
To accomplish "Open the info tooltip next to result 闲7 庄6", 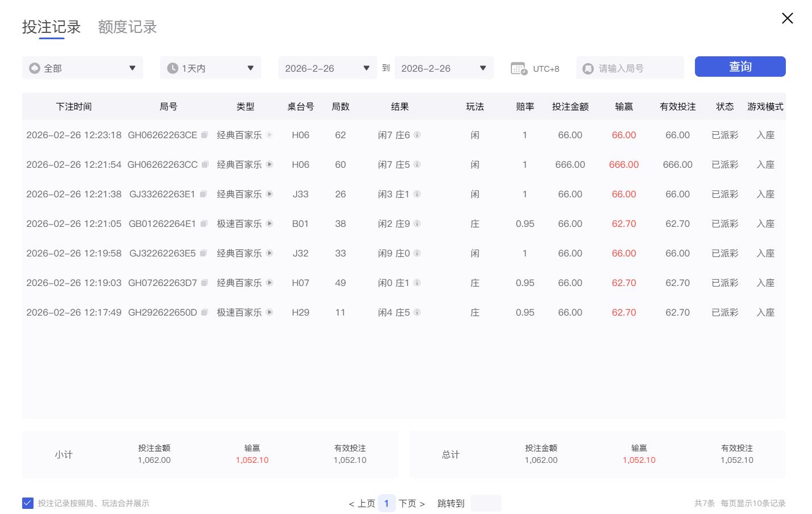I will point(418,135).
